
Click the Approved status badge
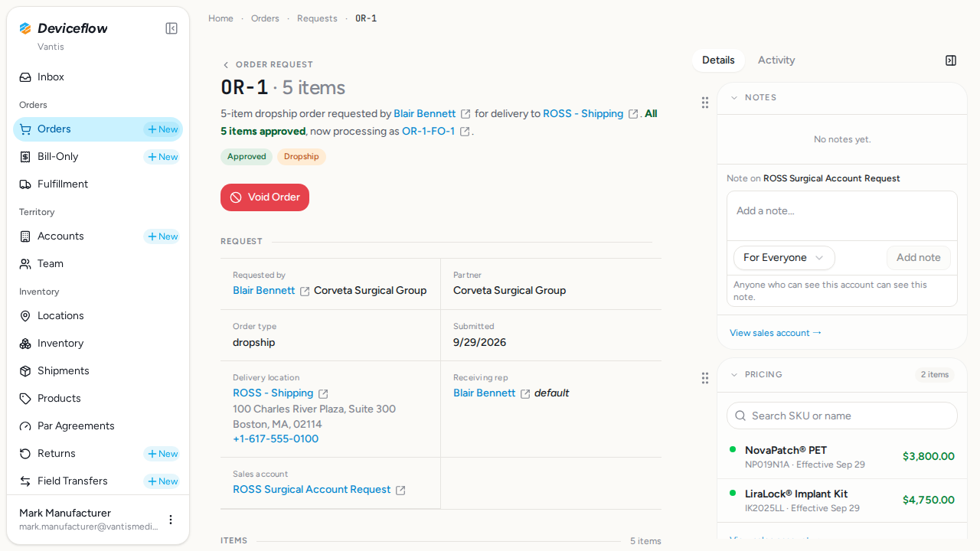(247, 157)
